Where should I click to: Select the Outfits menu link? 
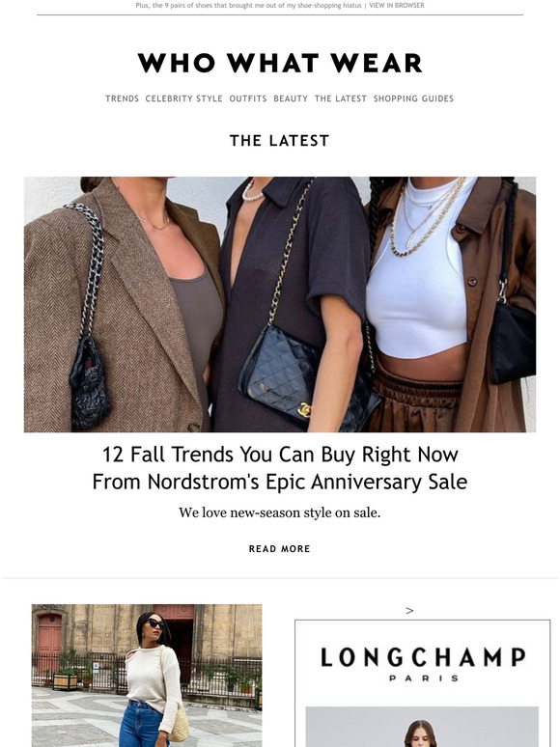[248, 98]
